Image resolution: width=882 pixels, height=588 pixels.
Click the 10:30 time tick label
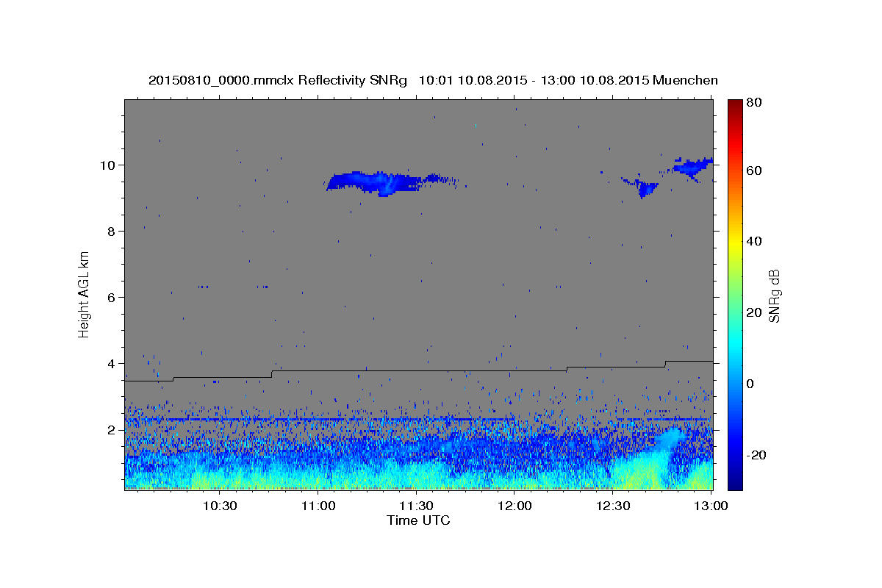click(220, 506)
